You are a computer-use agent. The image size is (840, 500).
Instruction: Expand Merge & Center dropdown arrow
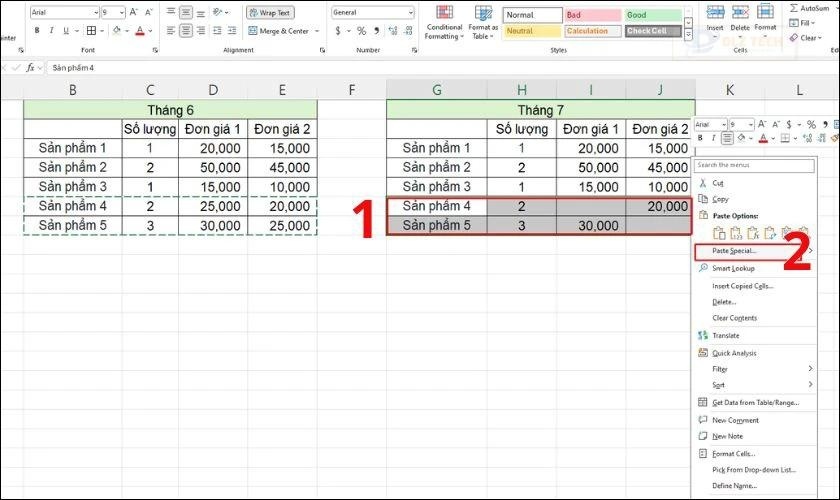click(x=317, y=31)
